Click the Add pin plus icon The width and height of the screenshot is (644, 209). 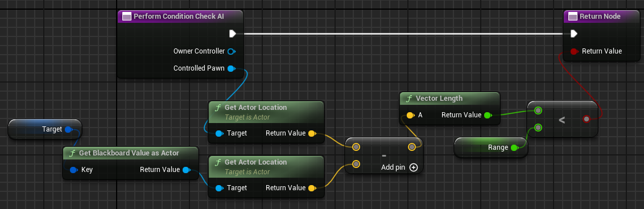click(414, 167)
